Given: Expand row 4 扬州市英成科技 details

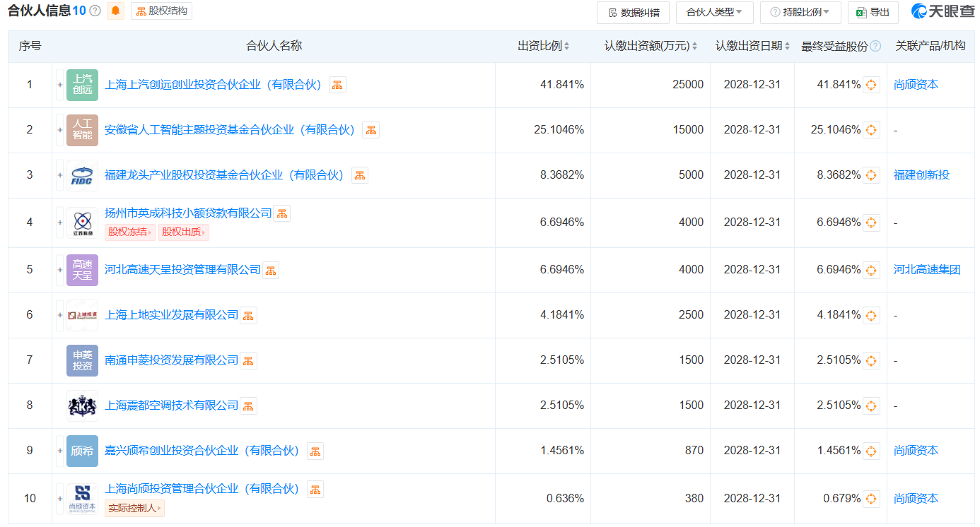Looking at the screenshot, I should tap(59, 223).
